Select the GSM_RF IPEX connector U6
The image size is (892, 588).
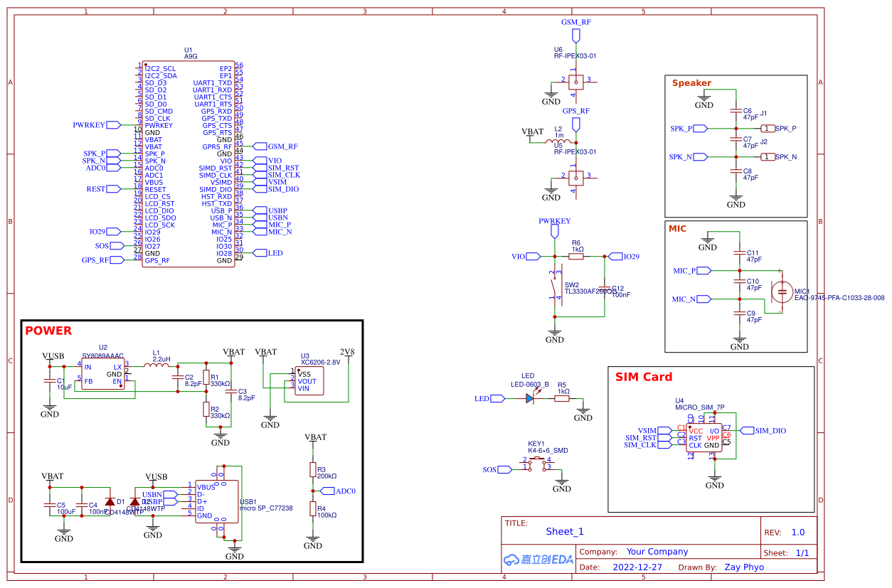coord(575,80)
